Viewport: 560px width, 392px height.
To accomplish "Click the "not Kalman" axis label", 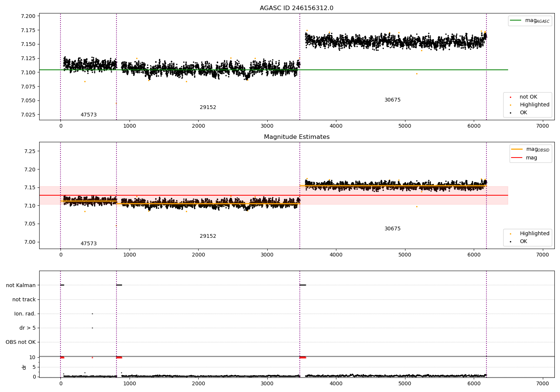I will [21, 286].
